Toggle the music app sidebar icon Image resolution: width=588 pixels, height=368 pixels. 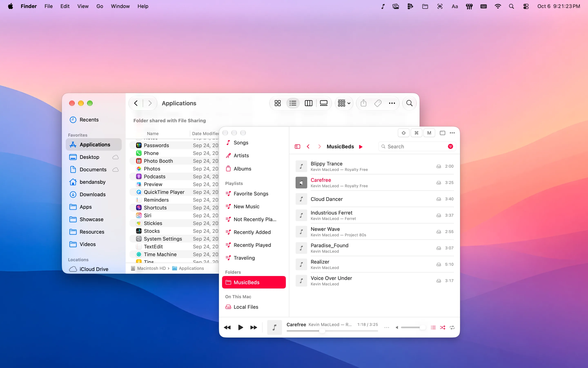point(297,147)
